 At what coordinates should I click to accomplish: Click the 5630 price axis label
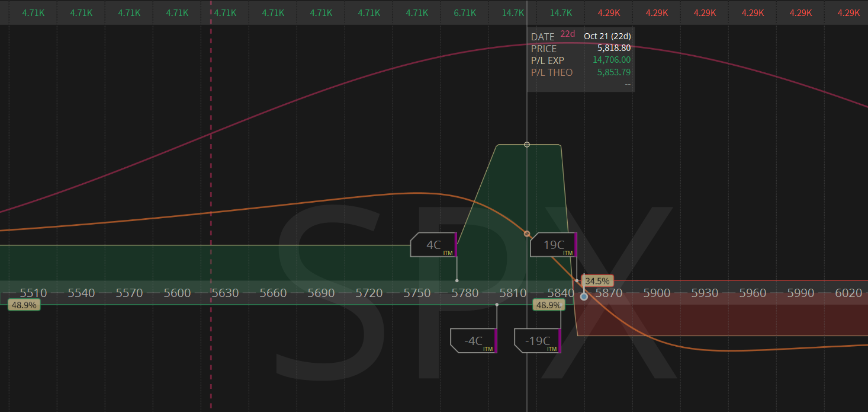(225, 293)
